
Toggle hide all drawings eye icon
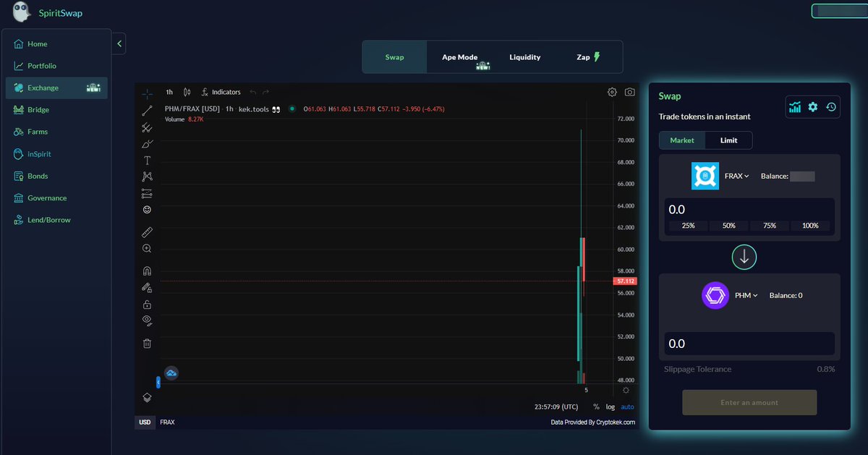point(147,320)
